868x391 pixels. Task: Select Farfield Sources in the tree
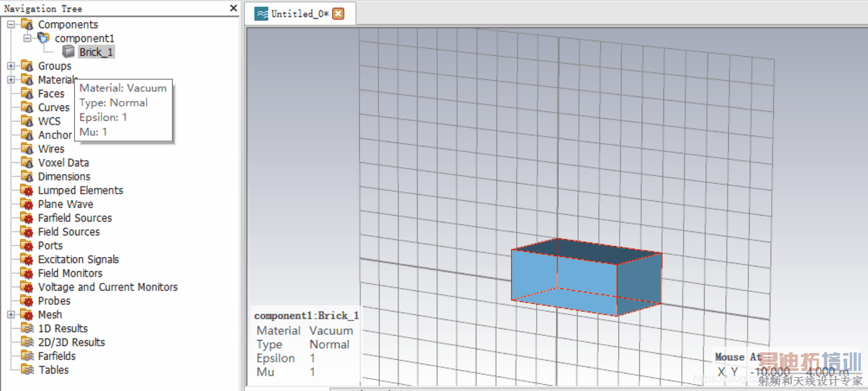(75, 218)
